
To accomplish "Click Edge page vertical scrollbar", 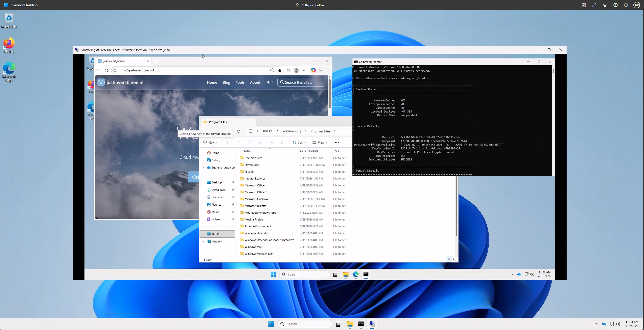I will click(329, 94).
